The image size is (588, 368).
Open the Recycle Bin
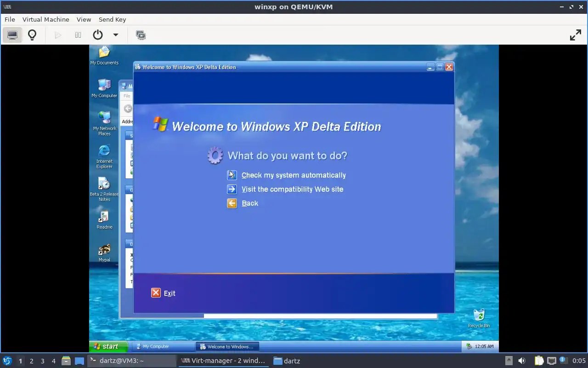(x=479, y=318)
